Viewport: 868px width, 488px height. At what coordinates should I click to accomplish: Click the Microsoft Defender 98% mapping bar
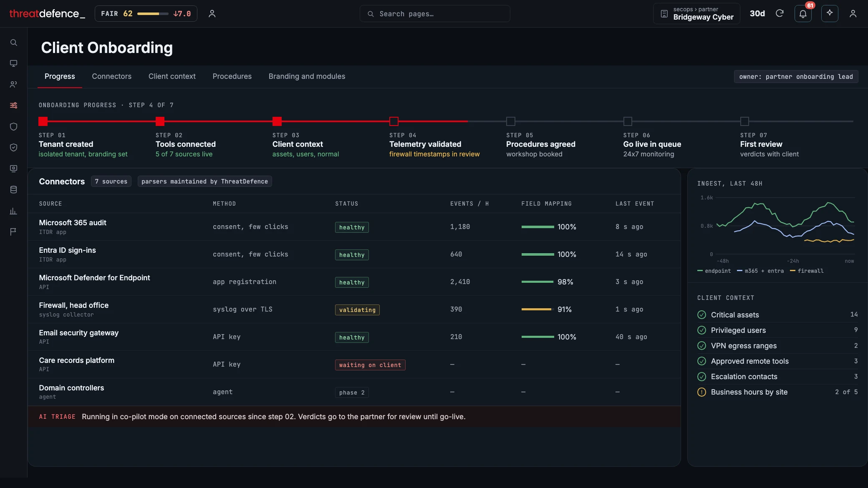(537, 282)
